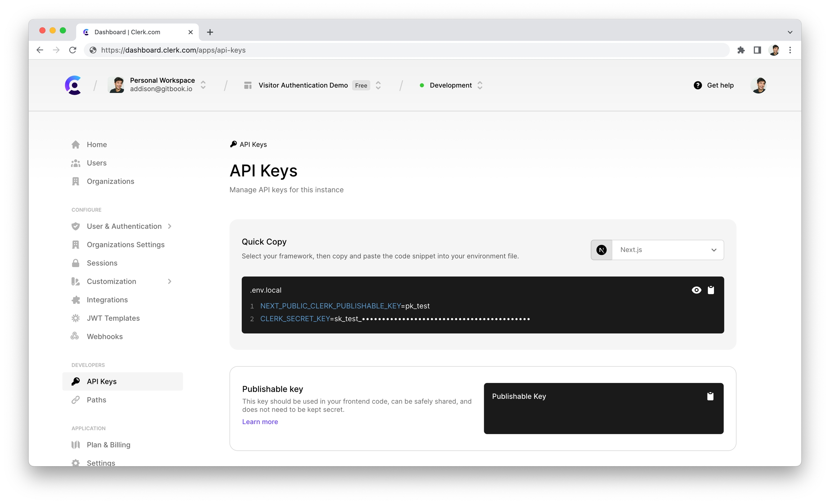830x504 pixels.
Task: Open a new browser tab
Action: (210, 32)
